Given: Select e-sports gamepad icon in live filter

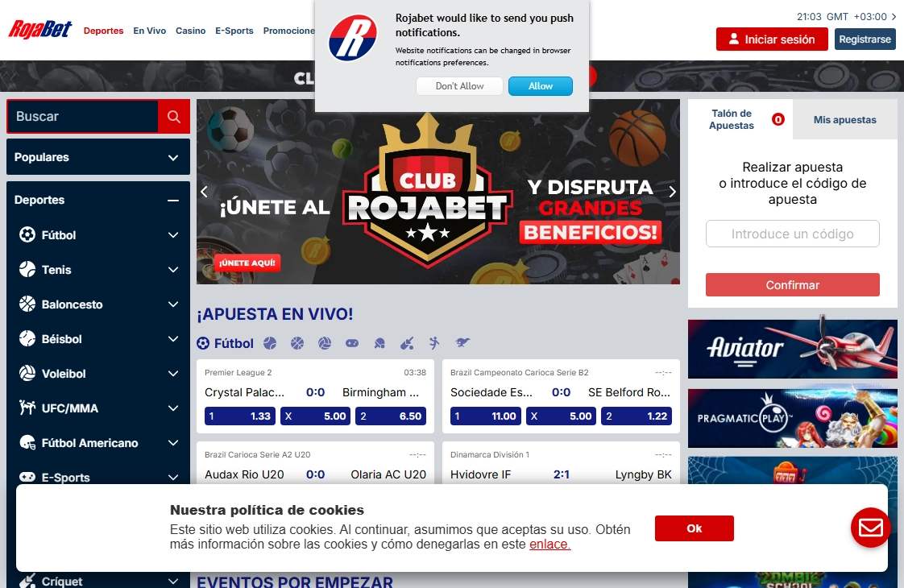Looking at the screenshot, I should 351,344.
